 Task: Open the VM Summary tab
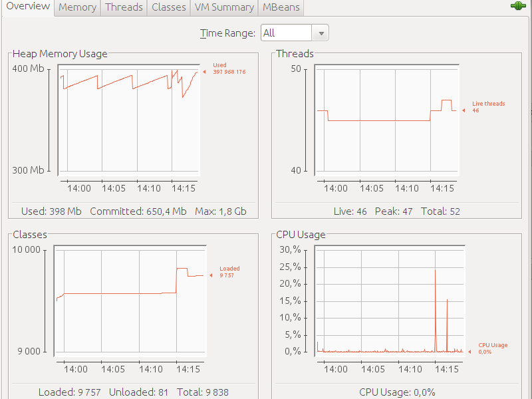coord(224,7)
